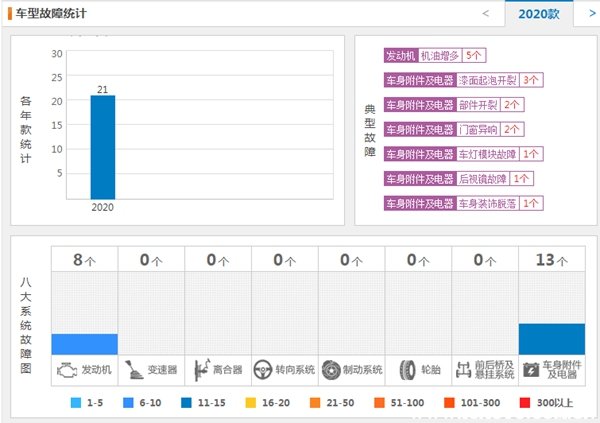The image size is (600, 423).
Task: Click the gearbox (变速器) icon
Action: [x=133, y=369]
